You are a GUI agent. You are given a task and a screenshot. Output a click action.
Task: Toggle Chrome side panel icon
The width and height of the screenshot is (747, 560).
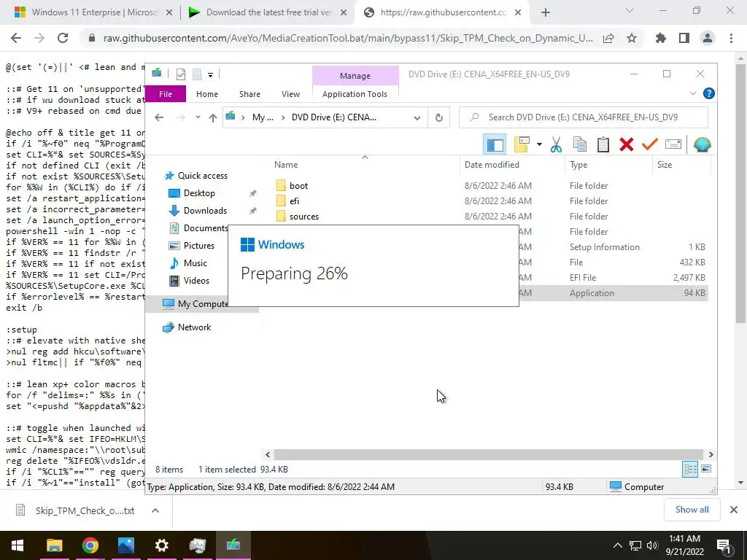684,38
